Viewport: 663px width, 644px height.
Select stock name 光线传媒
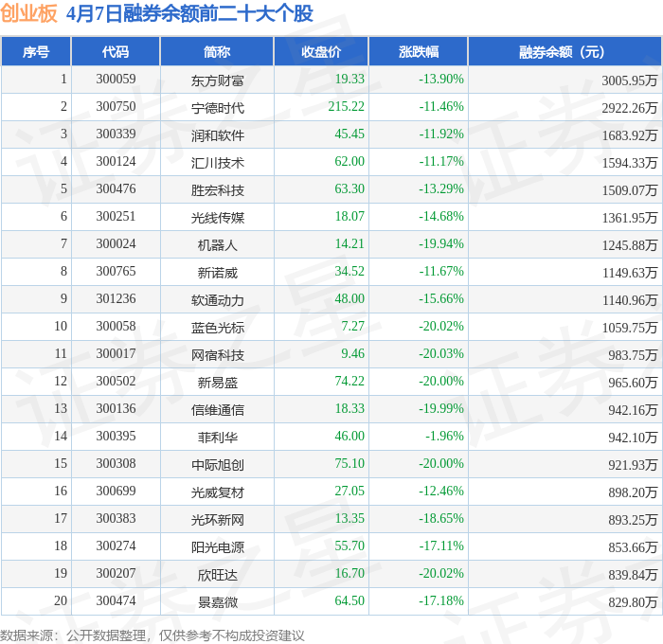coord(217,218)
